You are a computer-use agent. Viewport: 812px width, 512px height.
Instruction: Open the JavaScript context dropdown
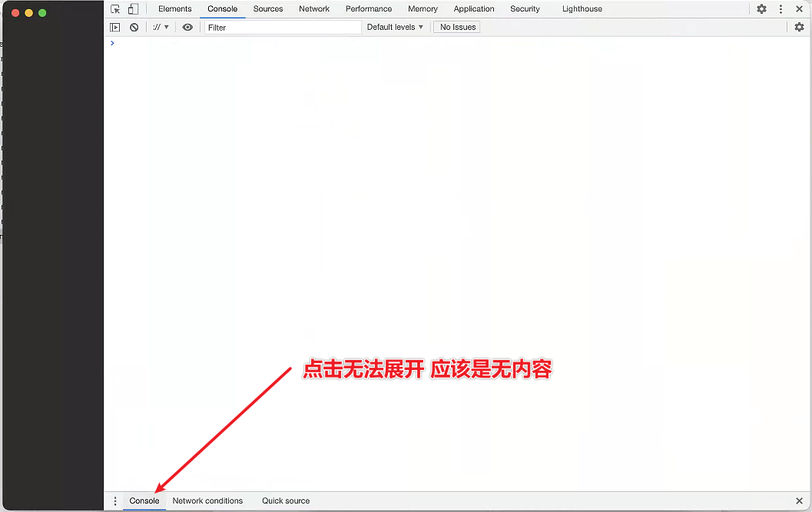coord(161,27)
